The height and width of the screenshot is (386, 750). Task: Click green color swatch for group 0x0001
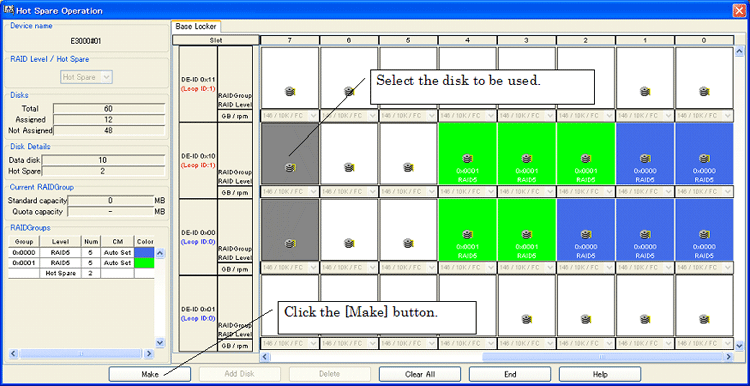coord(144,263)
